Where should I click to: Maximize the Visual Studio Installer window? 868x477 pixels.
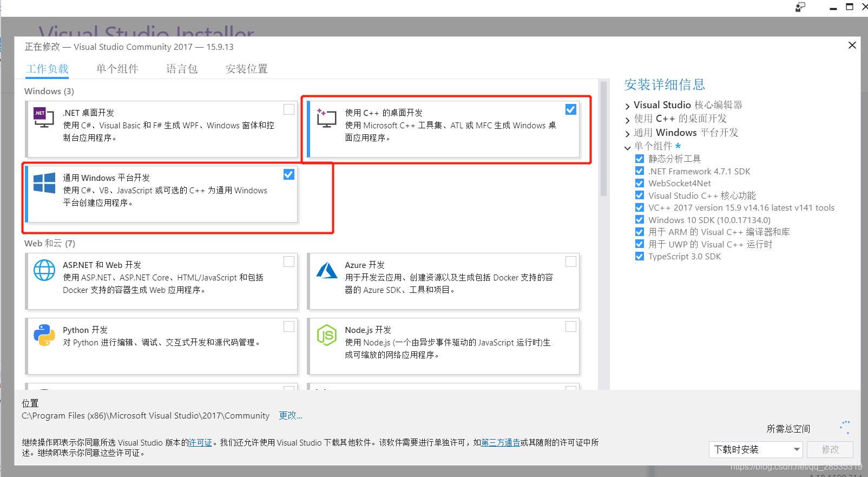(850, 7)
